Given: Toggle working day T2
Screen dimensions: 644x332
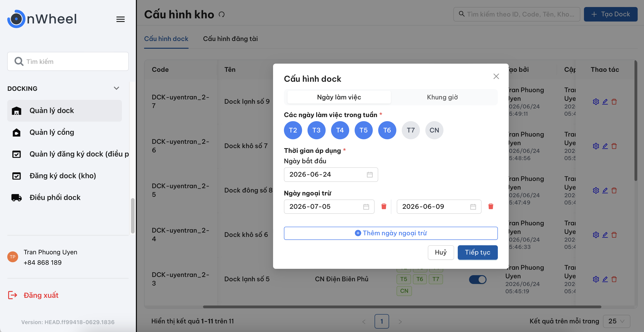Looking at the screenshot, I should (x=293, y=130).
